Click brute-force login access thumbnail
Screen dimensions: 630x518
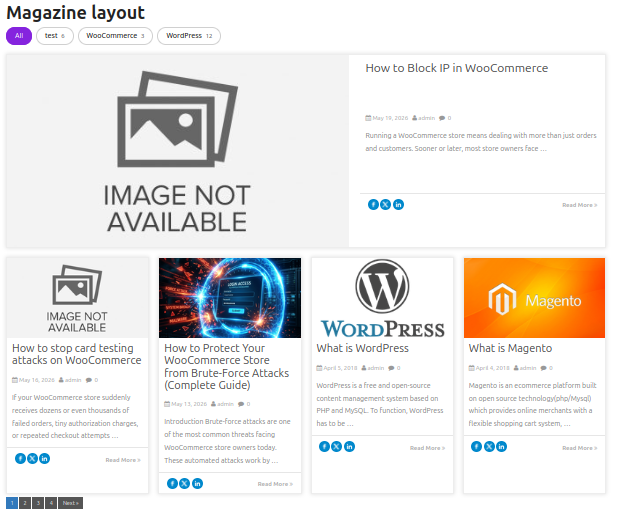pos(230,298)
